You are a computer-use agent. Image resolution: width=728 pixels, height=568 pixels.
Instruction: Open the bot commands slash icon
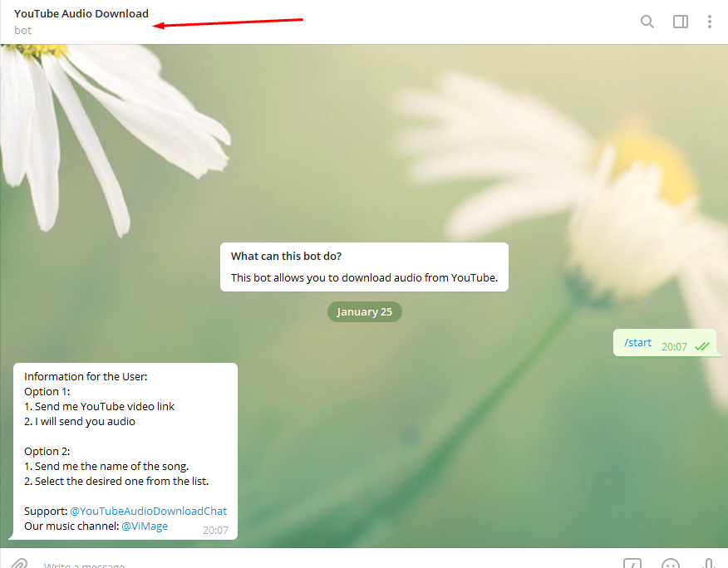pos(632,564)
